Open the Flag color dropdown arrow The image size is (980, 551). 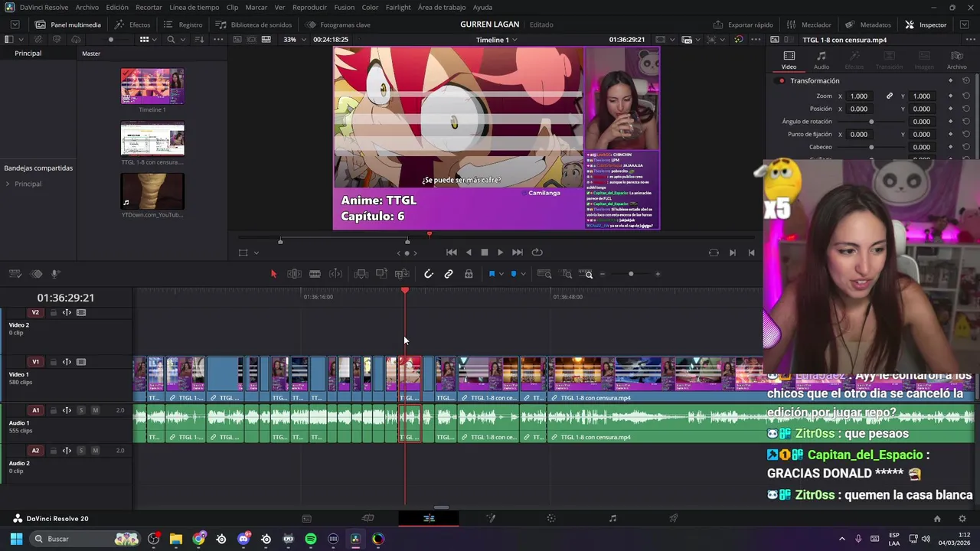[501, 274]
